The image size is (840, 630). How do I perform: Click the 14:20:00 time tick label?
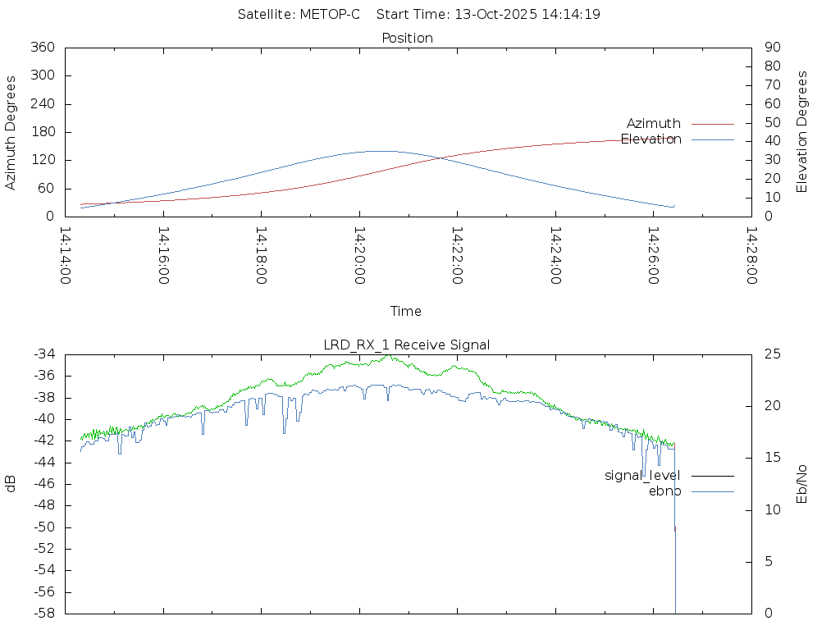click(360, 255)
